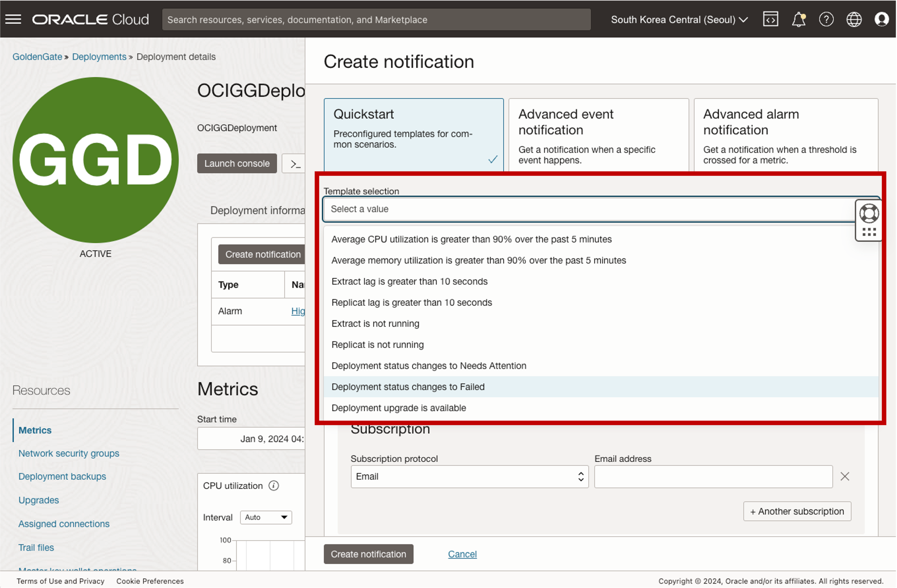
Task: Click the Start time date field
Action: (251, 439)
